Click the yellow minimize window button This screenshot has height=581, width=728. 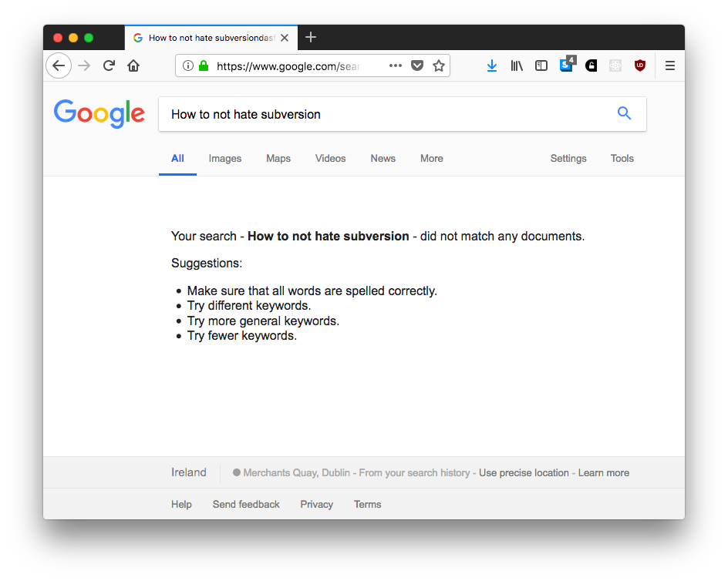73,38
